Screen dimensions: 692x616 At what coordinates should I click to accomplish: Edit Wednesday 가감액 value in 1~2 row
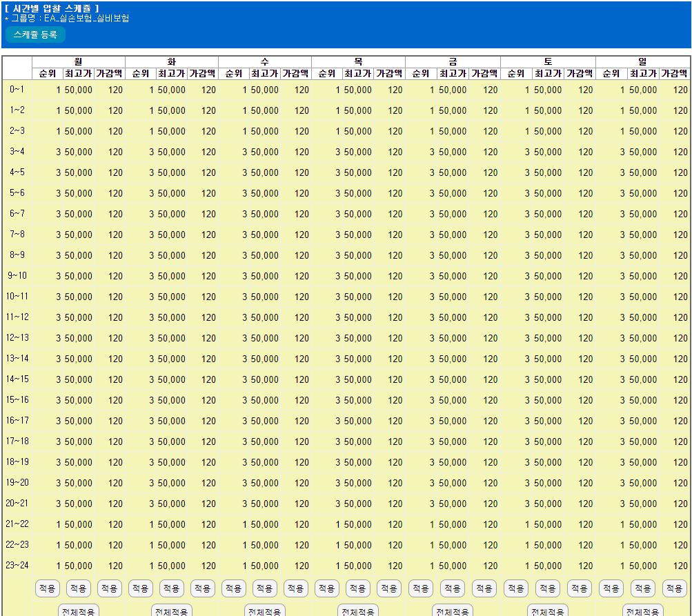coord(296,111)
